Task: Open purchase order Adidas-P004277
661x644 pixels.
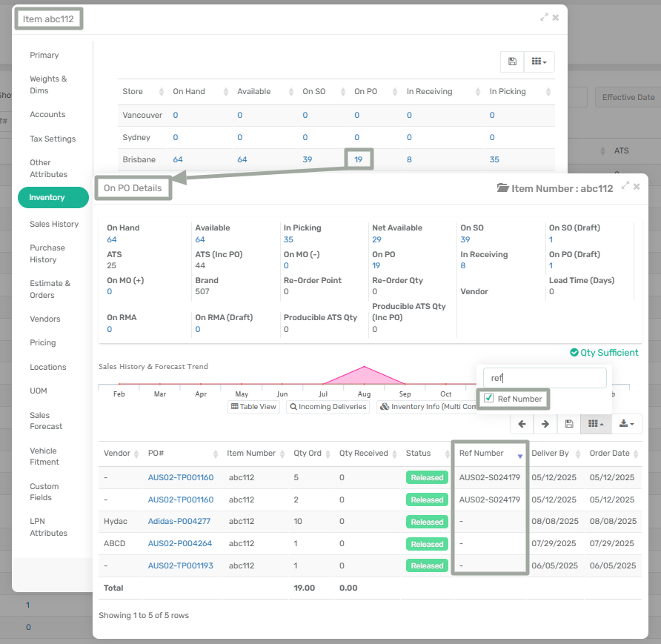Action: point(179,522)
